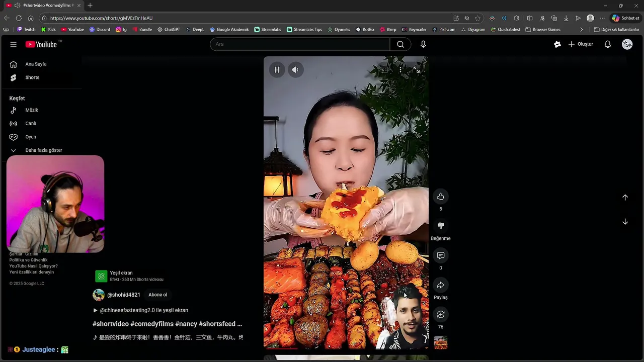Open browser extensions puzzle icon
This screenshot has height=362, width=644.
(x=516, y=18)
